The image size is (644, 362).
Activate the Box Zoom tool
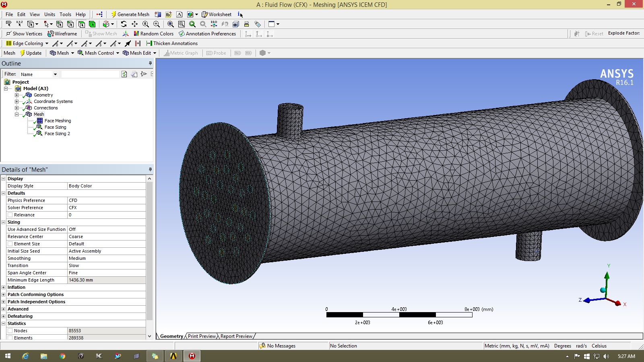click(x=157, y=24)
